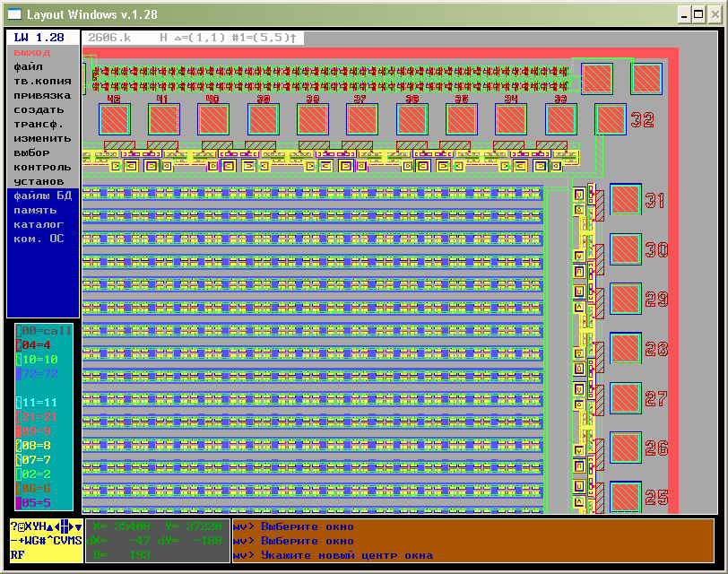This screenshot has height=574, width=728.
Task: Select the 10=10 layer label
Action: (40, 360)
